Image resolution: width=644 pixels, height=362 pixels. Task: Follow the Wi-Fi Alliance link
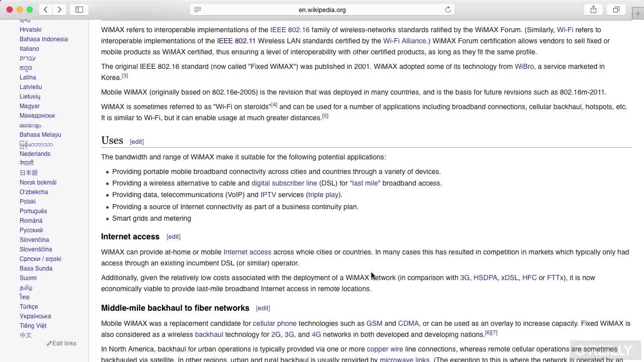(405, 41)
